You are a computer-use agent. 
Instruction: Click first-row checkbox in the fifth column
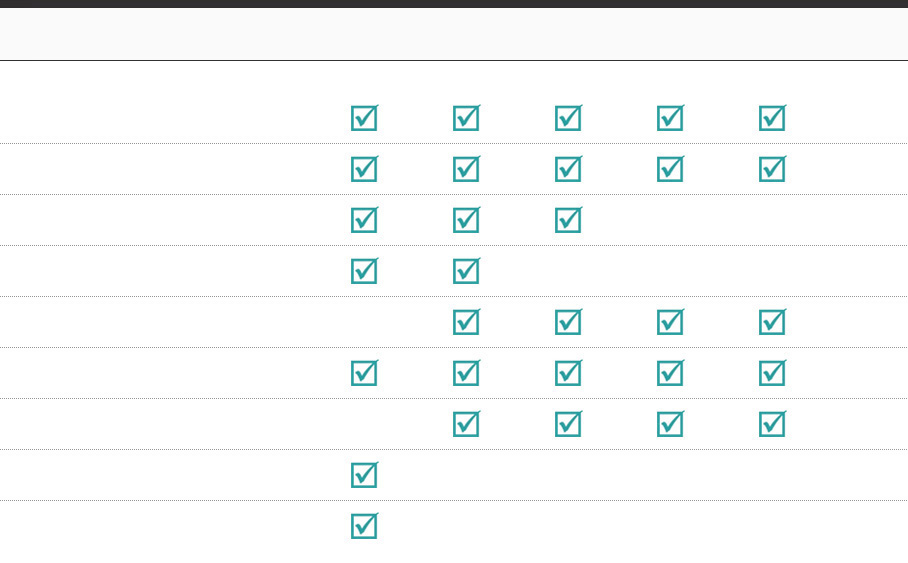tap(772, 119)
